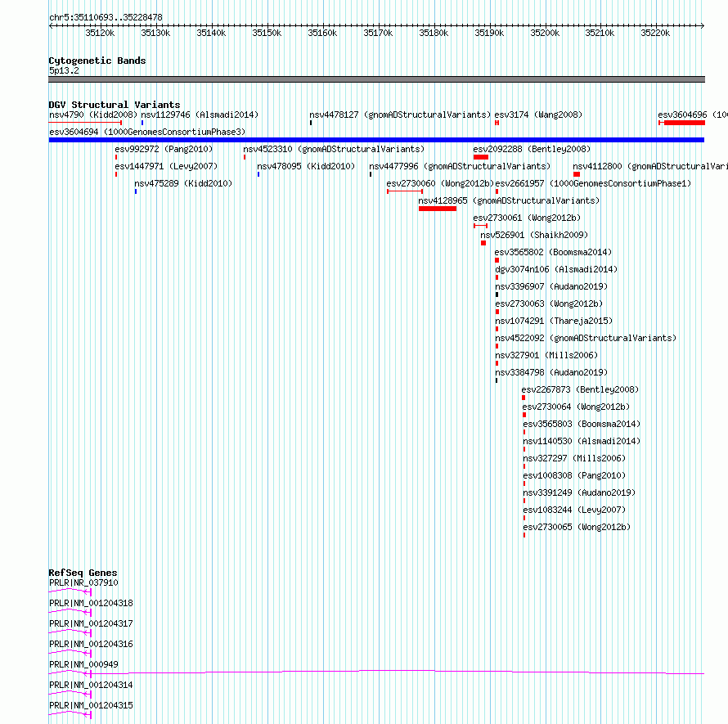The image size is (728, 724).
Task: Open variant nsv3391249 (Audano2019)
Action: click(x=579, y=492)
